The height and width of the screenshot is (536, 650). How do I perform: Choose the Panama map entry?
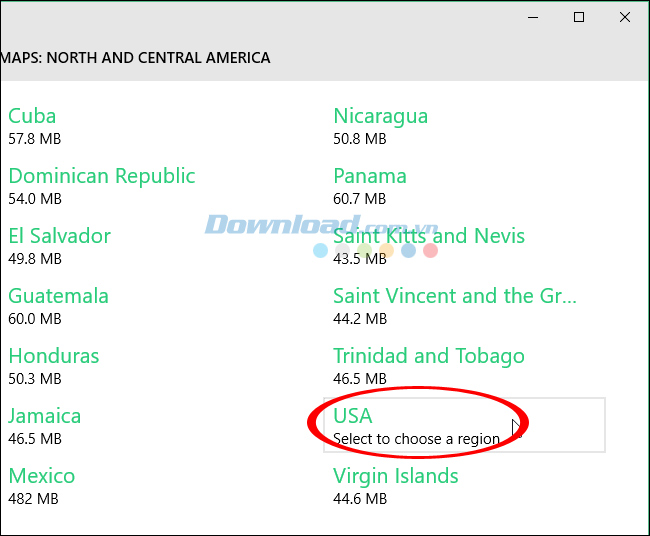coord(370,176)
